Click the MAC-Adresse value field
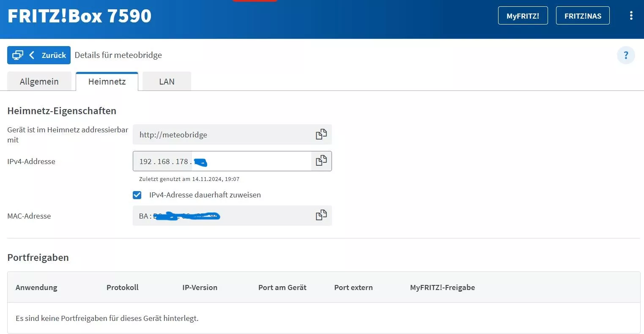Viewport: 644px width, 334px height. click(x=232, y=216)
